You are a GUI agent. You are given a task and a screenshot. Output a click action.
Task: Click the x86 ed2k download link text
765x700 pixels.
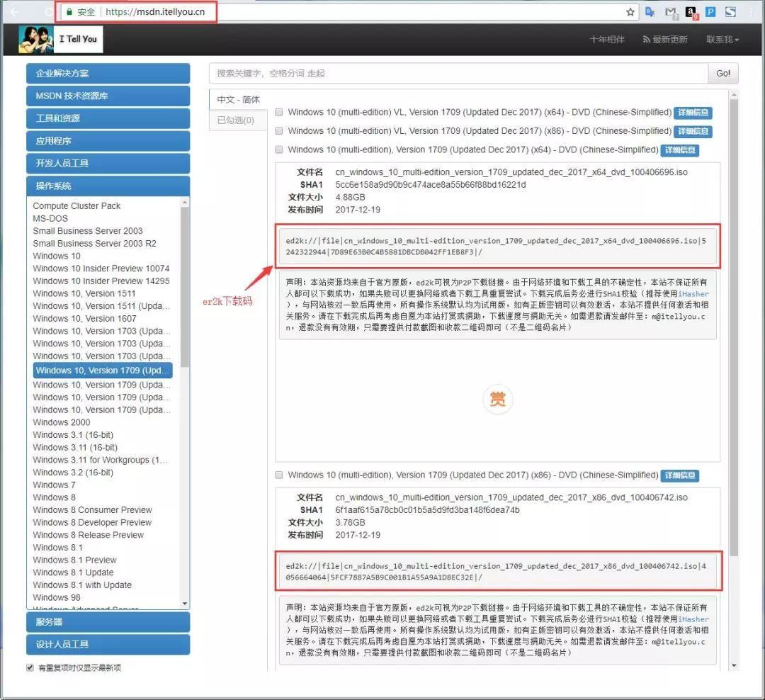tap(496, 572)
